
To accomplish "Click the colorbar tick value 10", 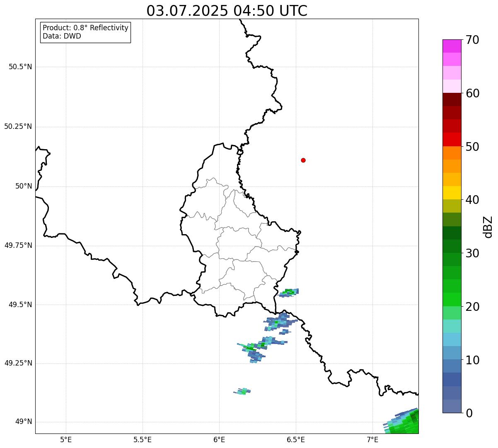I will tap(472, 360).
